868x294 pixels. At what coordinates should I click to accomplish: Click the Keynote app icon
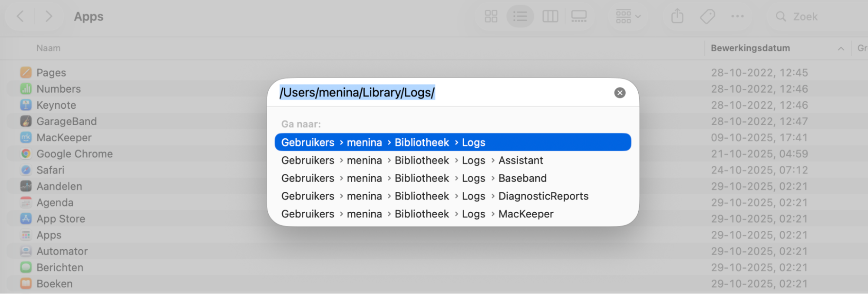[26, 105]
